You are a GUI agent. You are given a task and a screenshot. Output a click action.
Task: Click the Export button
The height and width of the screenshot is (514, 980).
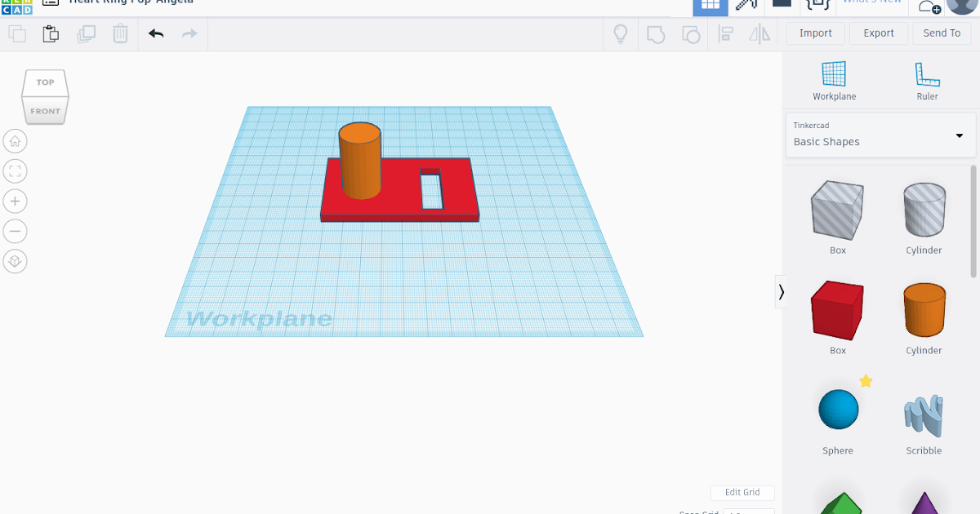pyautogui.click(x=879, y=33)
